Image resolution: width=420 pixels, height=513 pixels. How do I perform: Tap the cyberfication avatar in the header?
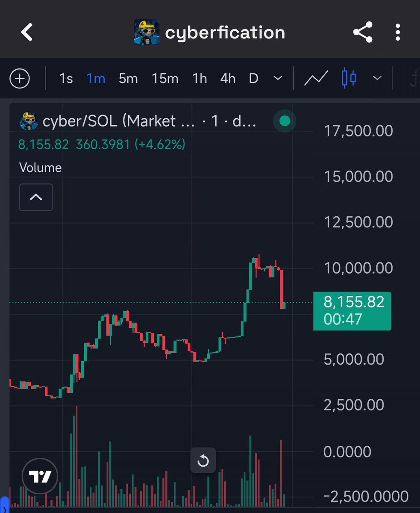click(x=147, y=32)
